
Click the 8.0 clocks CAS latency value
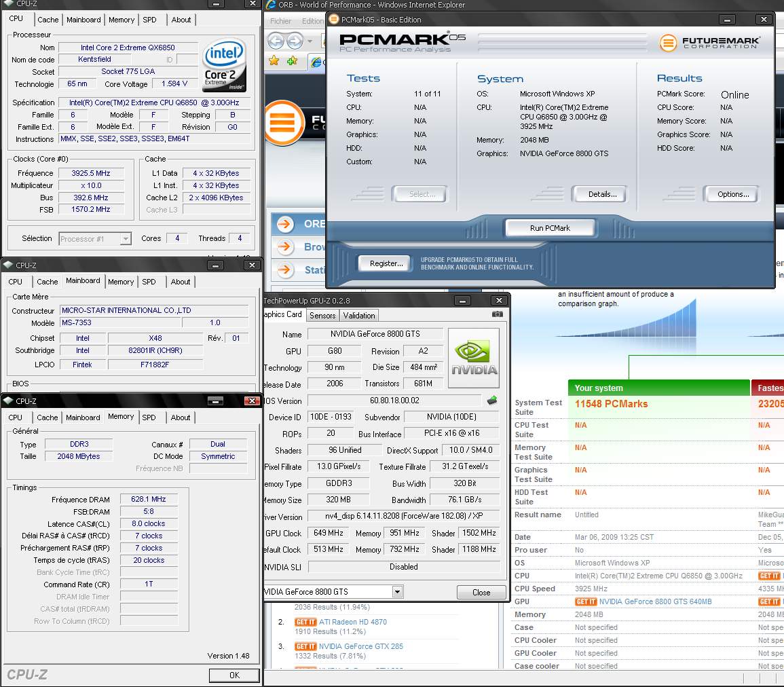[149, 523]
